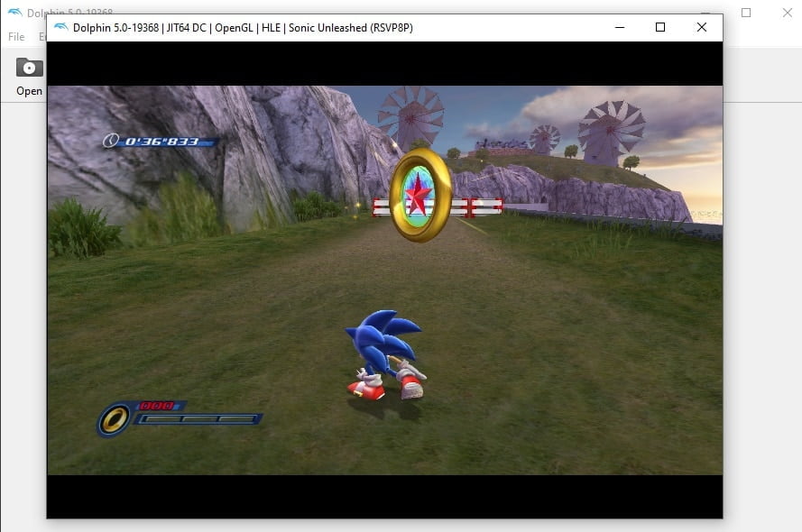
Task: Click the gold ring icon beside the ring counter
Action: (x=114, y=419)
